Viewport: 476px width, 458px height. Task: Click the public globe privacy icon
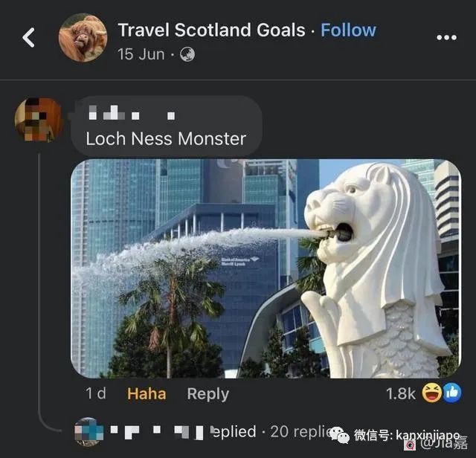click(187, 54)
